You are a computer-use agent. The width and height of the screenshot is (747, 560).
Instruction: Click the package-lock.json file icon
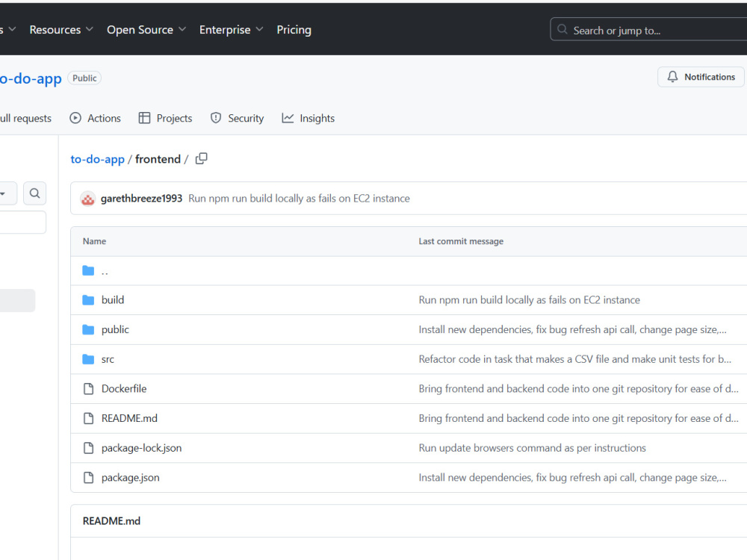89,447
